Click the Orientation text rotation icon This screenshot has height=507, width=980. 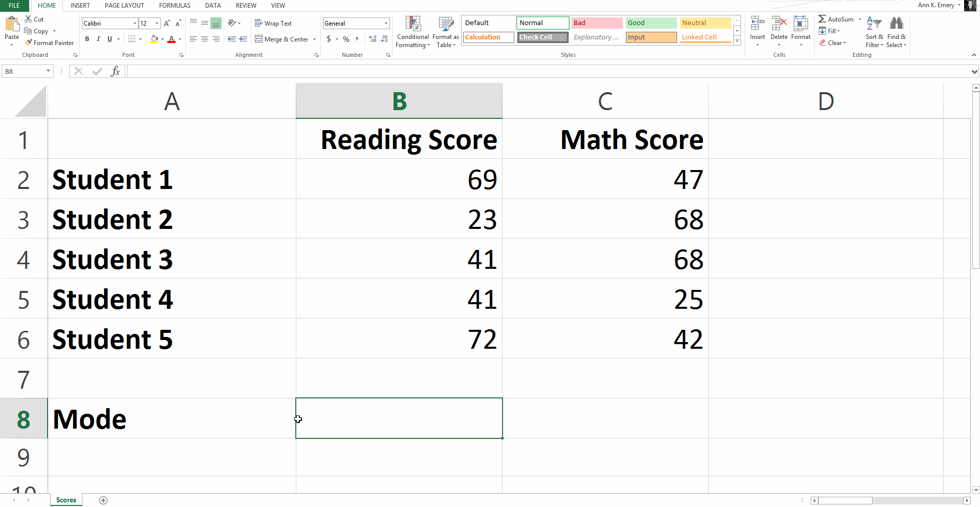(x=232, y=23)
